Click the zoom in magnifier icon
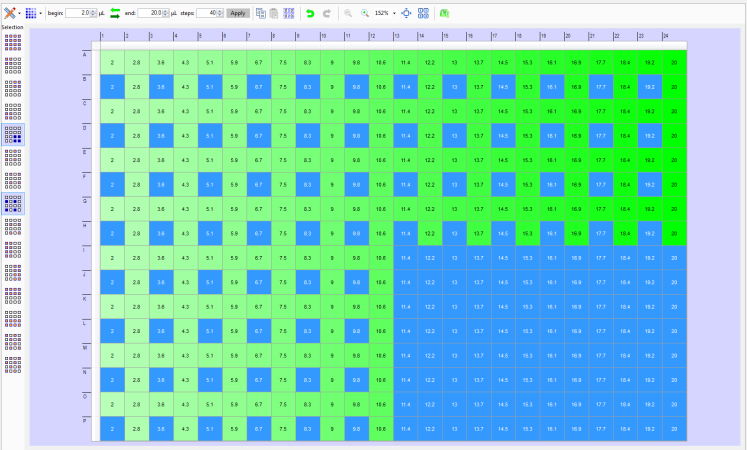Image resolution: width=747 pixels, height=450 pixels. tap(365, 13)
